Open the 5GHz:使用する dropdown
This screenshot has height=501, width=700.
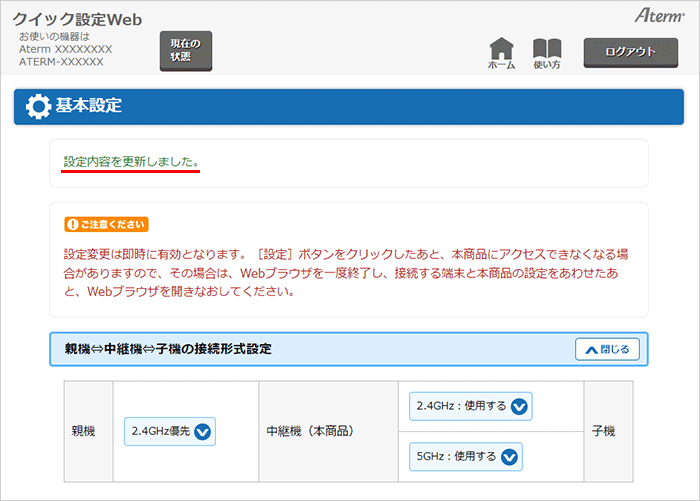(x=466, y=457)
